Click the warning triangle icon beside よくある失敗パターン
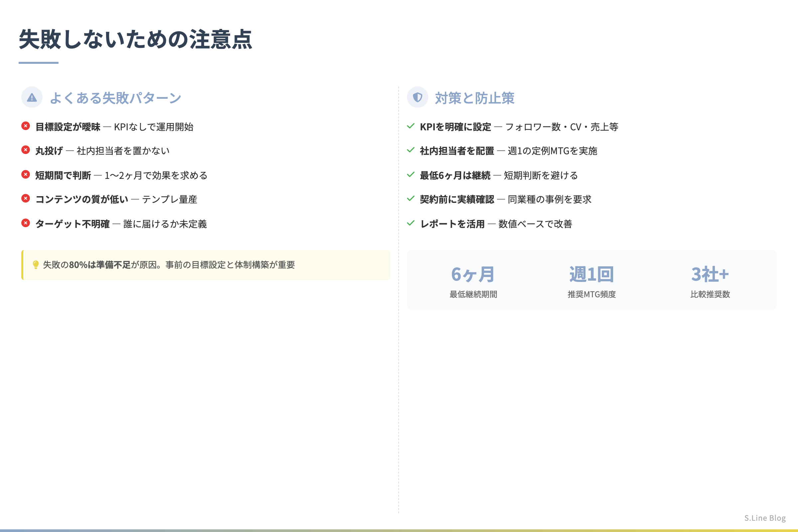798x532 pixels. point(32,98)
